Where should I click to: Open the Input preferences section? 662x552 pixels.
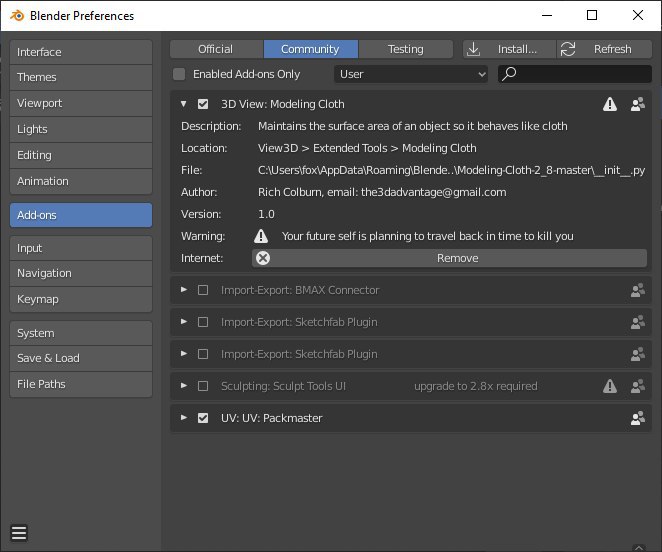coord(81,248)
